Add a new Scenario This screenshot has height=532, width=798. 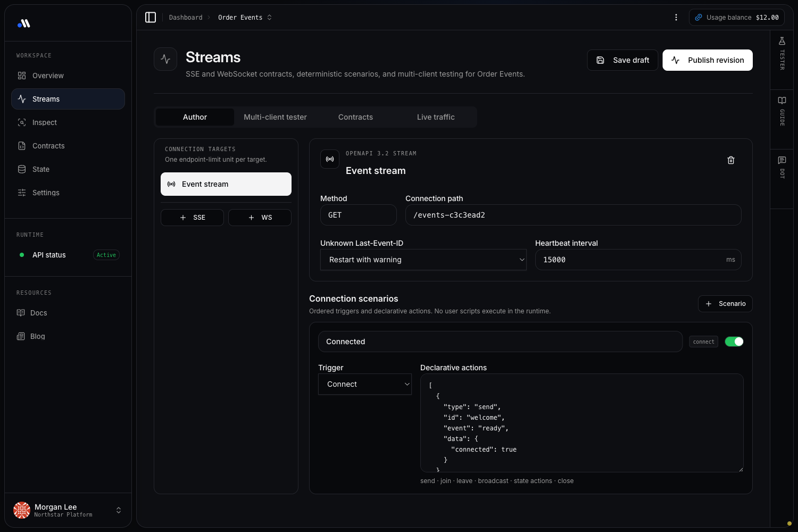click(x=725, y=304)
